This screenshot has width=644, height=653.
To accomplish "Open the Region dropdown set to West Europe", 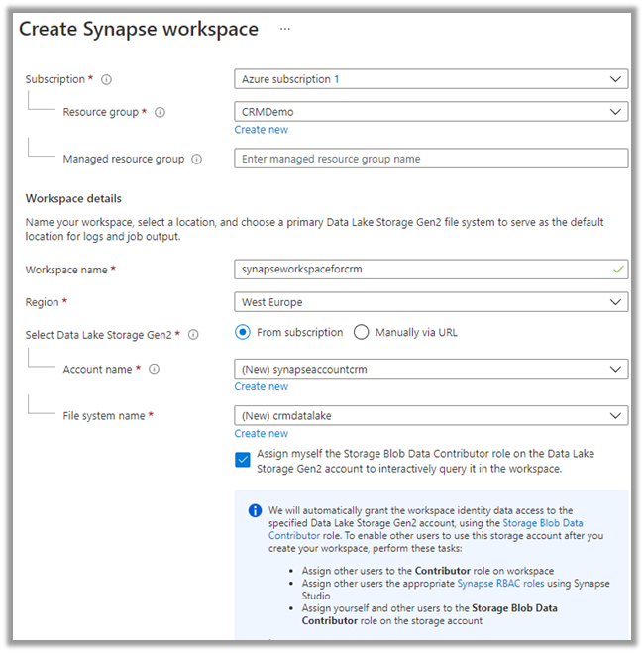I will [x=431, y=301].
